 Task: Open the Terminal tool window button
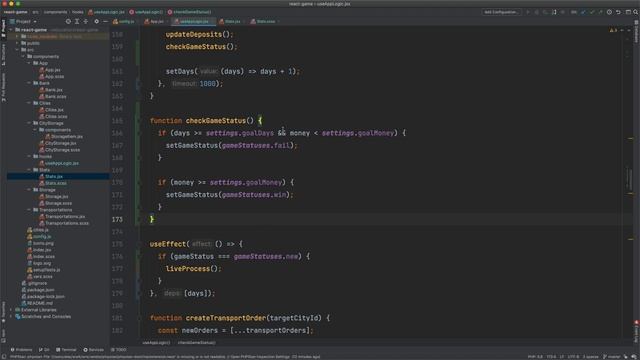pos(66,350)
